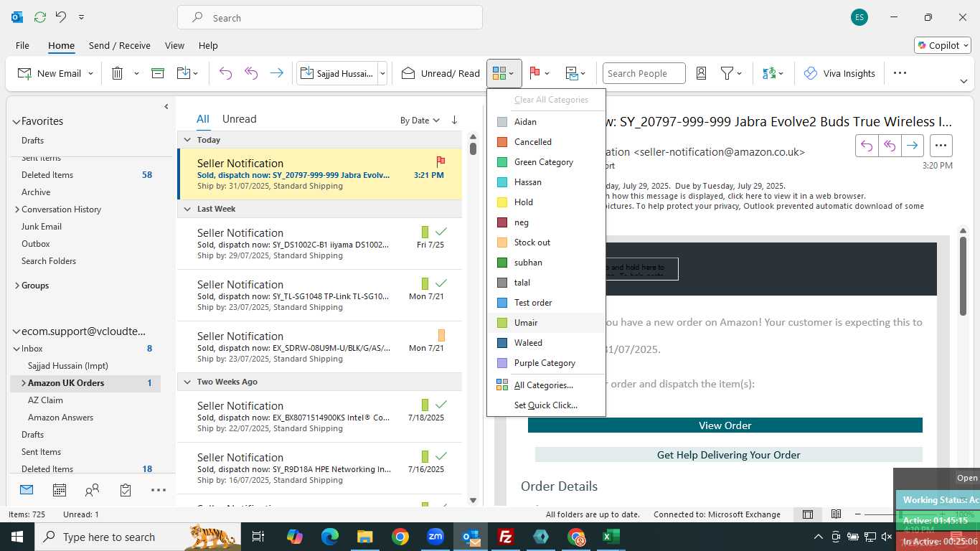Click the View Order button
This screenshot has height=551, width=980.
(x=725, y=425)
